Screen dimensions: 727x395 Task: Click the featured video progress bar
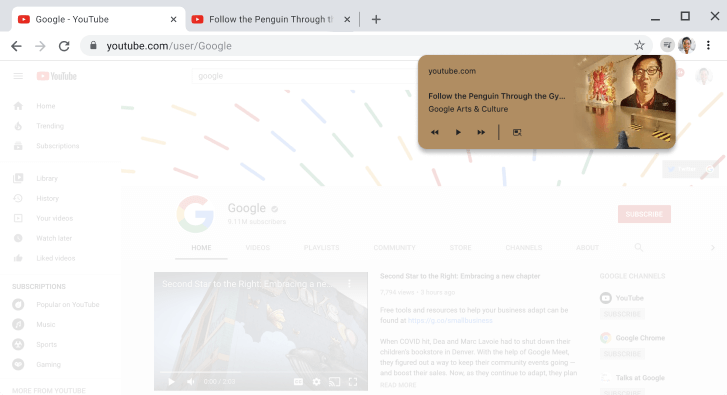pos(261,372)
